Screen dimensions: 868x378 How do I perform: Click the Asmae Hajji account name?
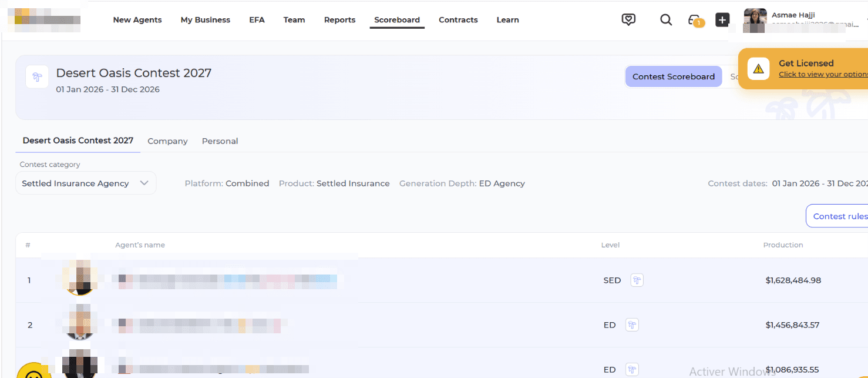pos(793,15)
